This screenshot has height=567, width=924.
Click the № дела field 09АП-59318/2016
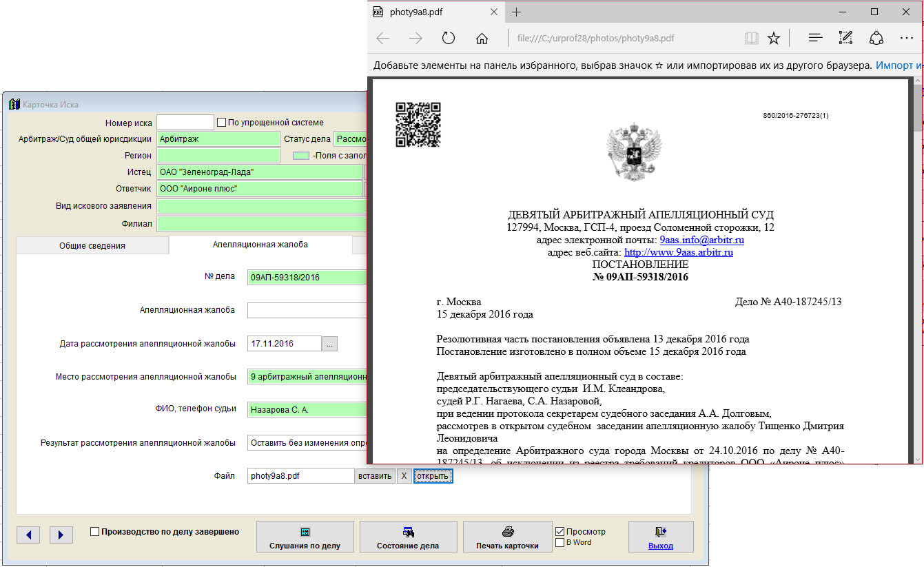point(307,278)
